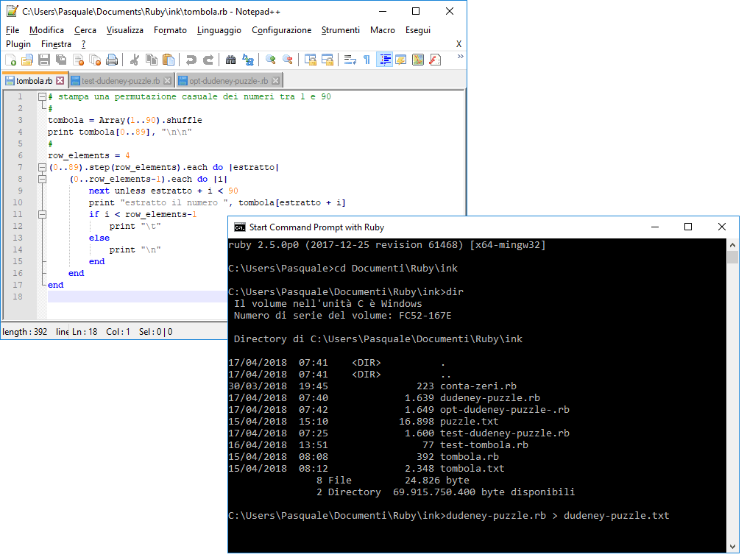Close the test-dudeney-puzzle.rb tab
747x560 pixels.
pyautogui.click(x=167, y=81)
